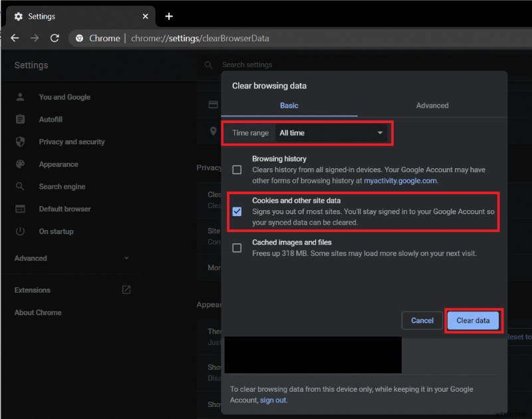The image size is (532, 419).
Task: Cancel the clear browsing data dialog
Action: [x=422, y=321]
